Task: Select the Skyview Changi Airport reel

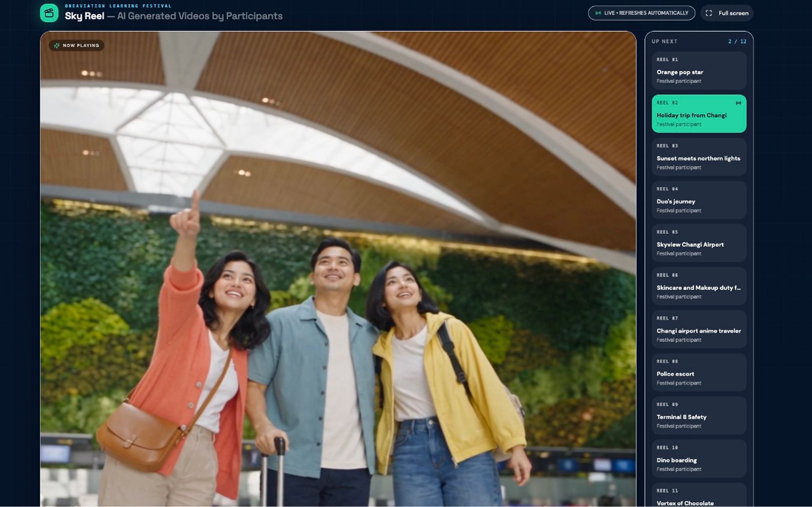Action: [x=699, y=243]
